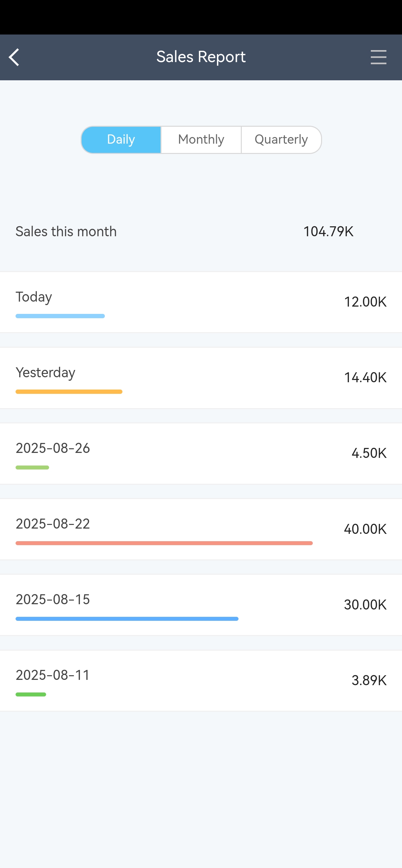This screenshot has height=868, width=402.
Task: Tap the 104.79K monthly total
Action: 328,232
